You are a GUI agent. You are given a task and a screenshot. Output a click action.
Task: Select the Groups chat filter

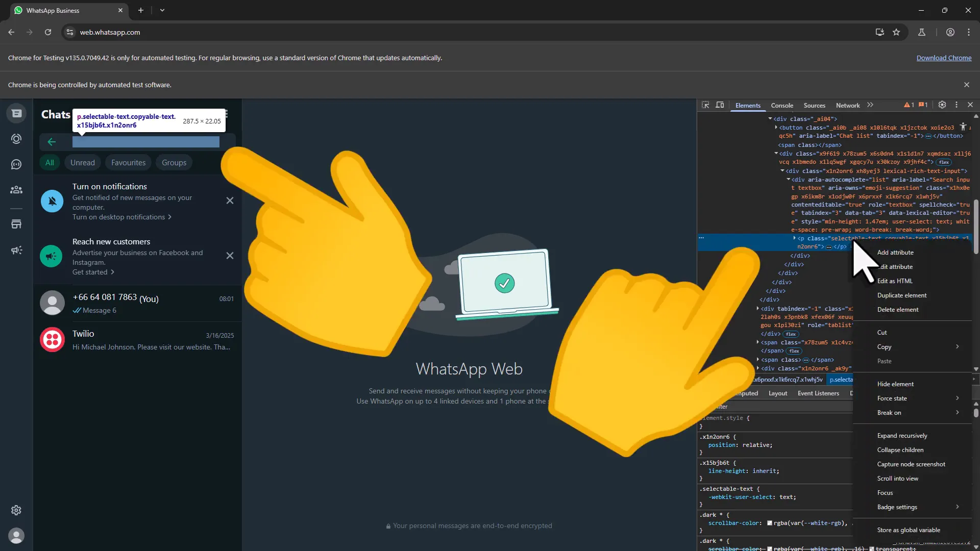tap(174, 163)
